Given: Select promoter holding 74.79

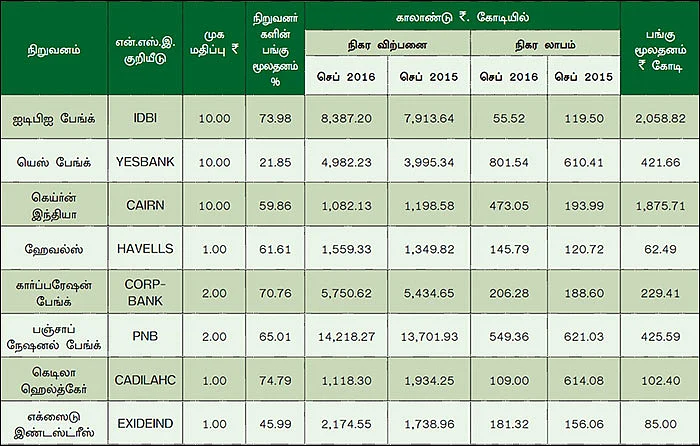Looking at the screenshot, I should click(275, 380).
